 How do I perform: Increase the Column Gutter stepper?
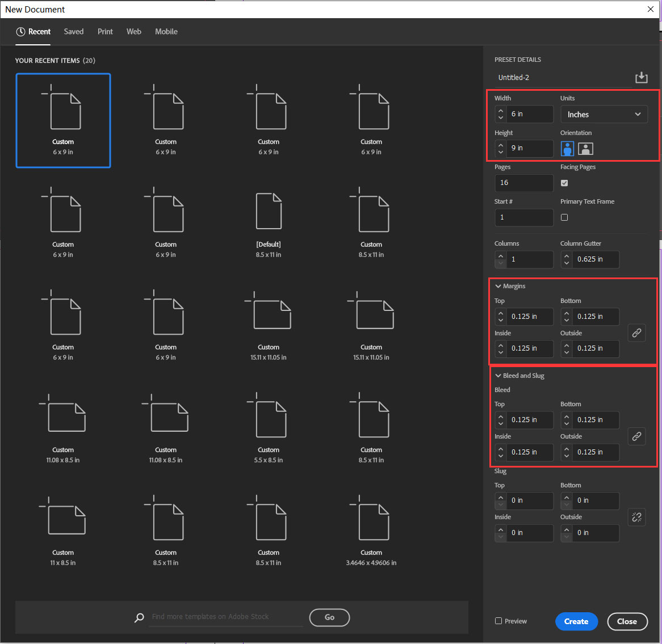(x=567, y=256)
